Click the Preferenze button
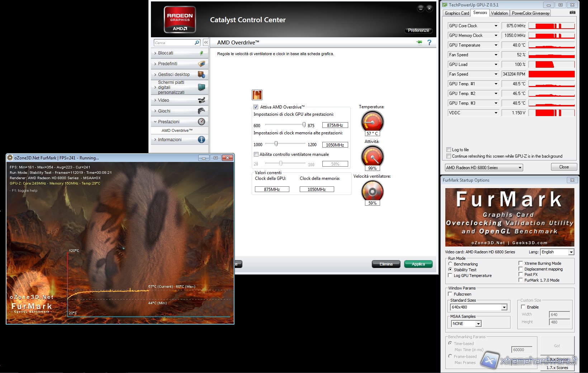 (x=418, y=30)
